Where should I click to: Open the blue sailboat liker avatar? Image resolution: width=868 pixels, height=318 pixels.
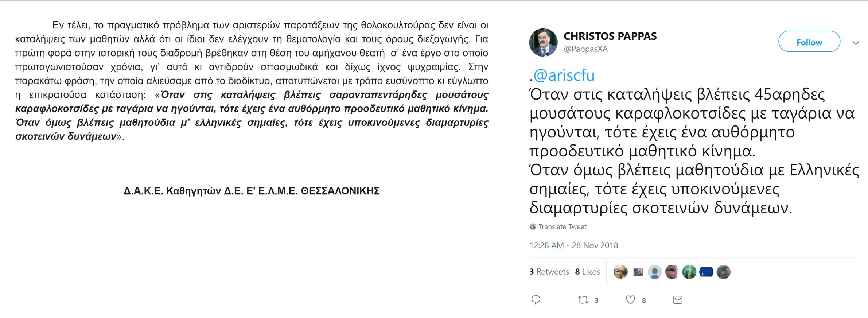point(706,272)
